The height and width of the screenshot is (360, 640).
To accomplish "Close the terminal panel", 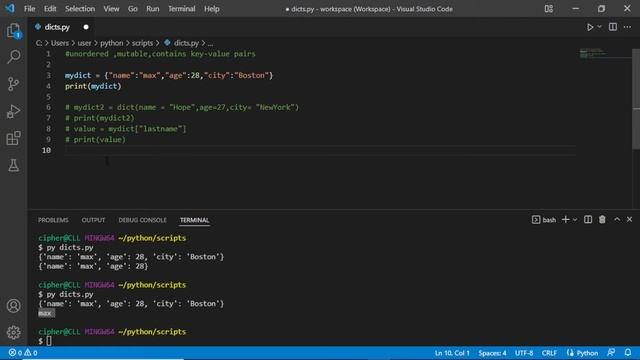I will tap(629, 220).
